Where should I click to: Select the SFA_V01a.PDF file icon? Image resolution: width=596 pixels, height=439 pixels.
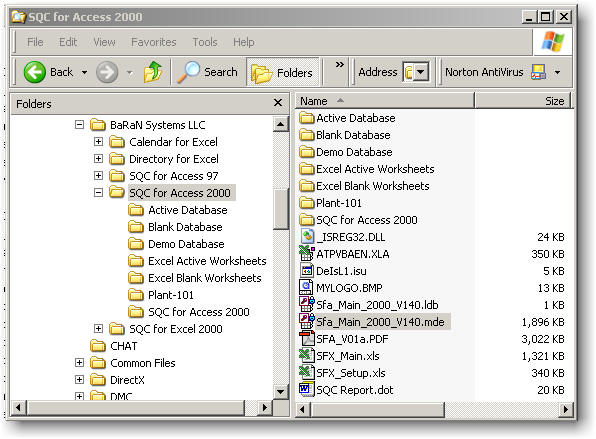(x=306, y=339)
